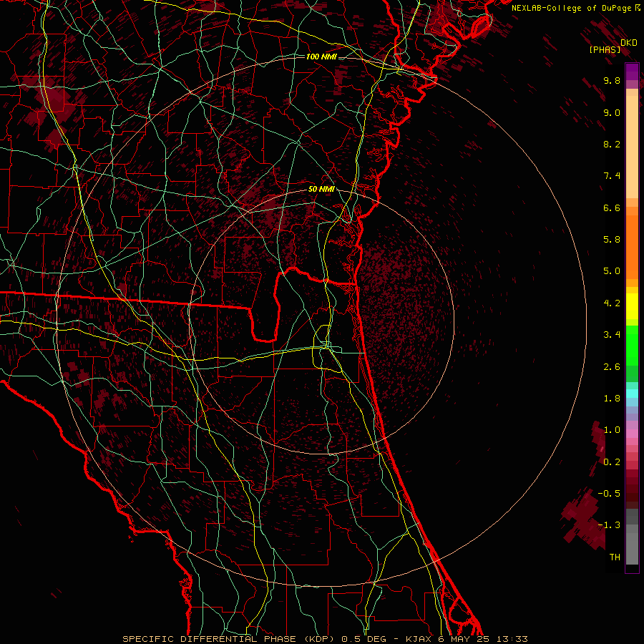644x644 pixels.
Task: Click the -0.5 scale value
Action: tap(609, 494)
